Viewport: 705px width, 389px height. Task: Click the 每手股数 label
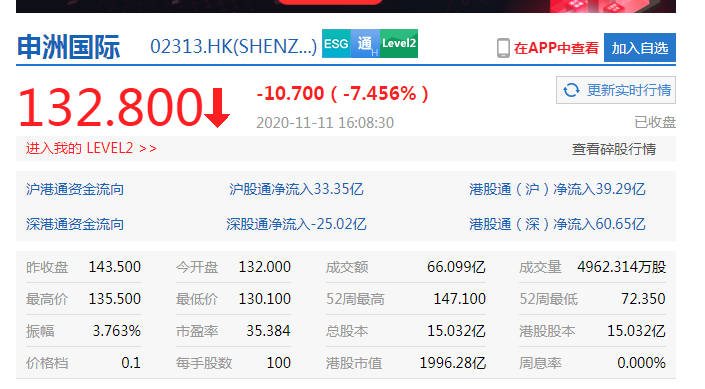(204, 363)
